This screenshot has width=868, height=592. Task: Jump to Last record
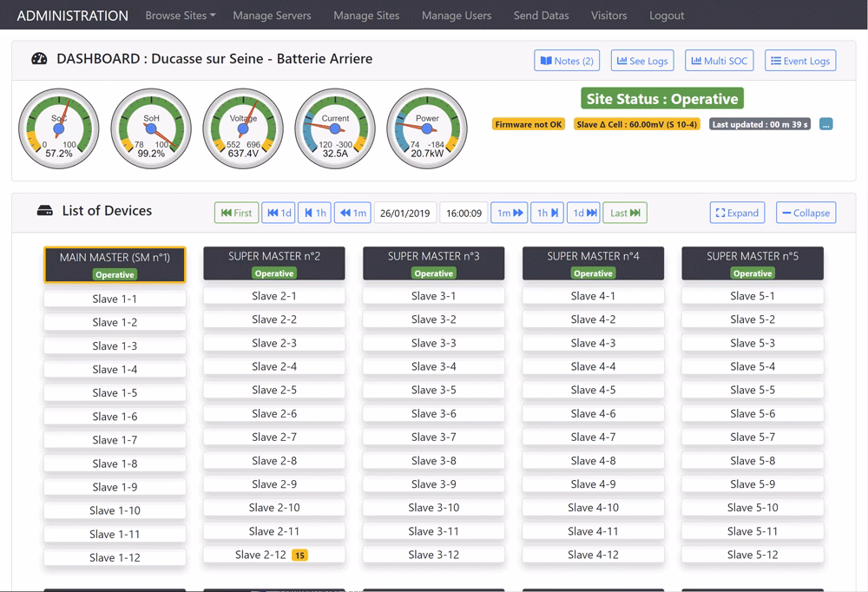pos(625,213)
